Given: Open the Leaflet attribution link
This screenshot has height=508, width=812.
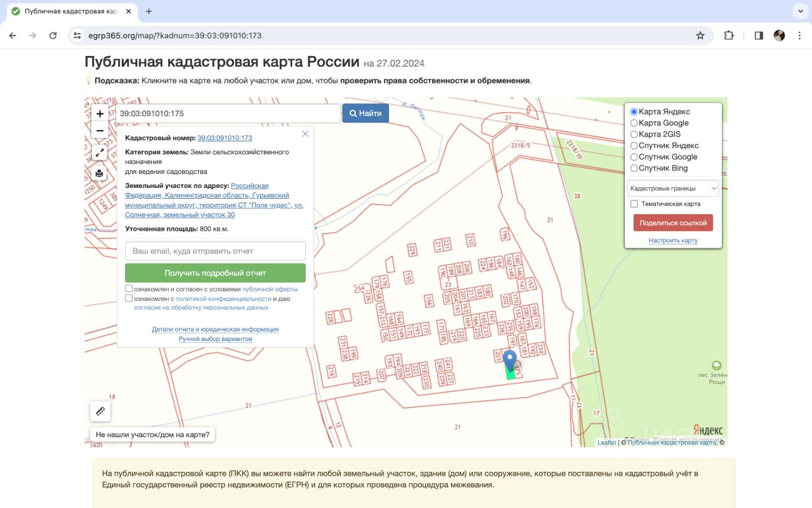Looking at the screenshot, I should pos(606,443).
